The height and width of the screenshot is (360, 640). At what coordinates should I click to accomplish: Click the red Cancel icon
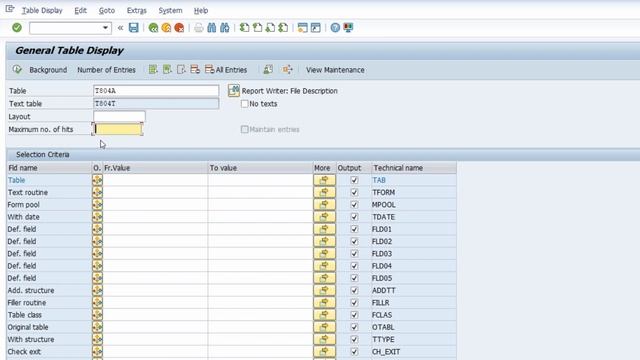179,28
